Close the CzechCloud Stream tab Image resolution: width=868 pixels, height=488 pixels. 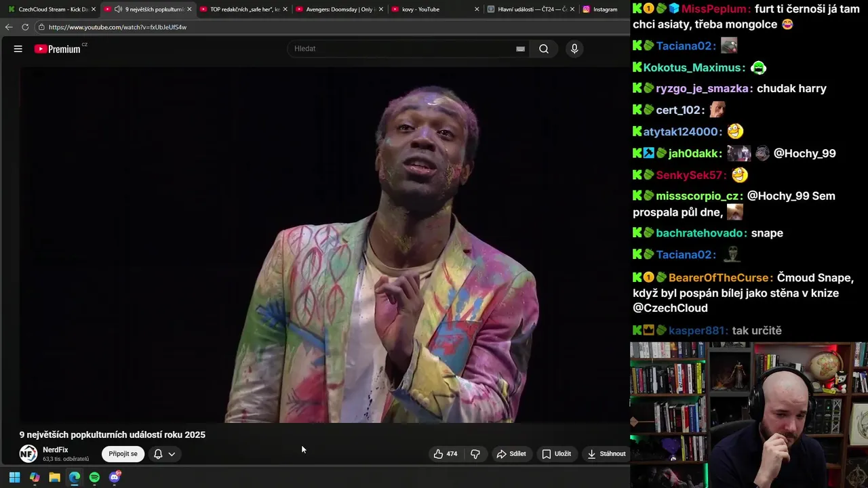pyautogui.click(x=94, y=9)
